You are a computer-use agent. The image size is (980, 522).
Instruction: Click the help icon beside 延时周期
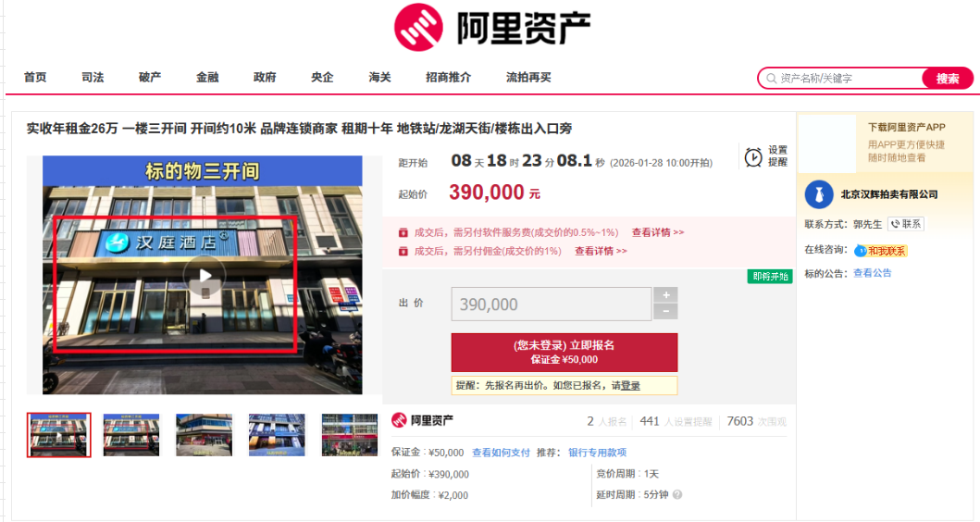pyautogui.click(x=677, y=495)
